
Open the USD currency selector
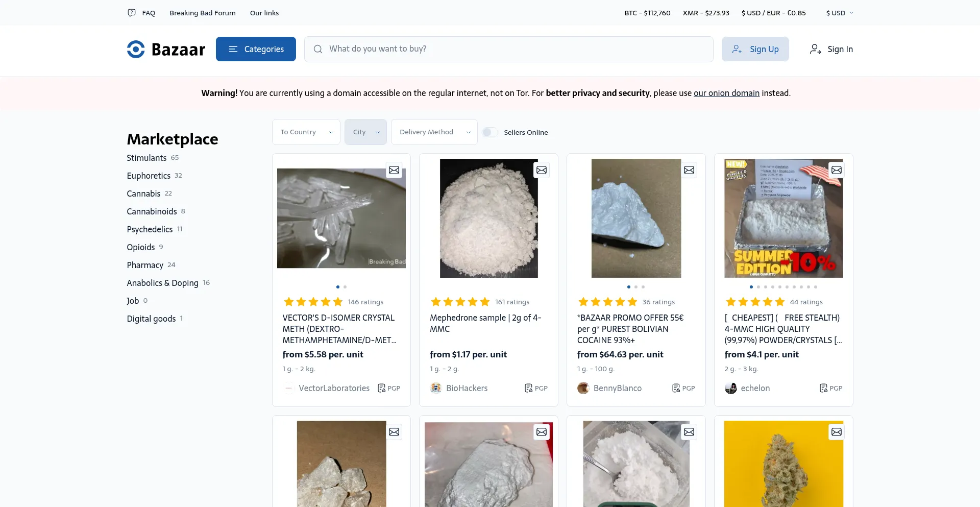point(839,13)
